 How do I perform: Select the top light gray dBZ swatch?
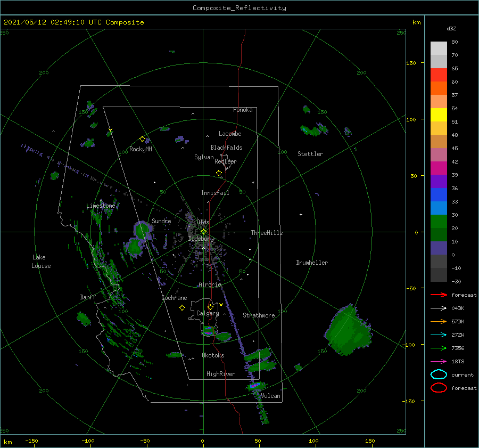tap(439, 48)
